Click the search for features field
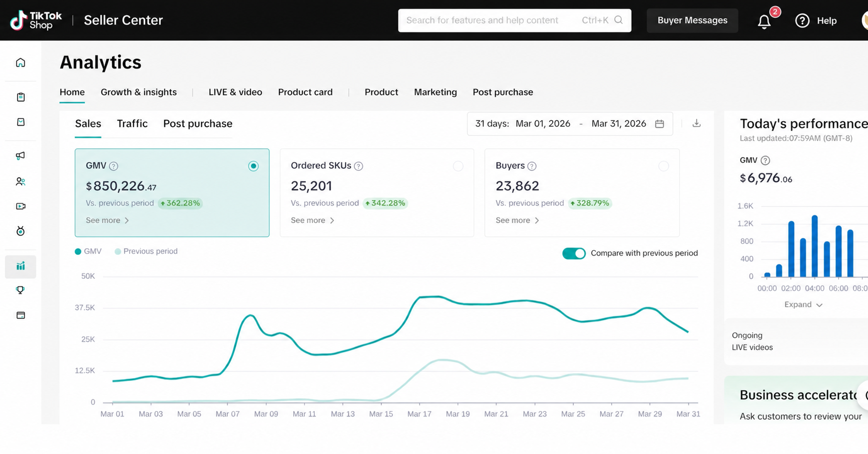 (x=515, y=21)
